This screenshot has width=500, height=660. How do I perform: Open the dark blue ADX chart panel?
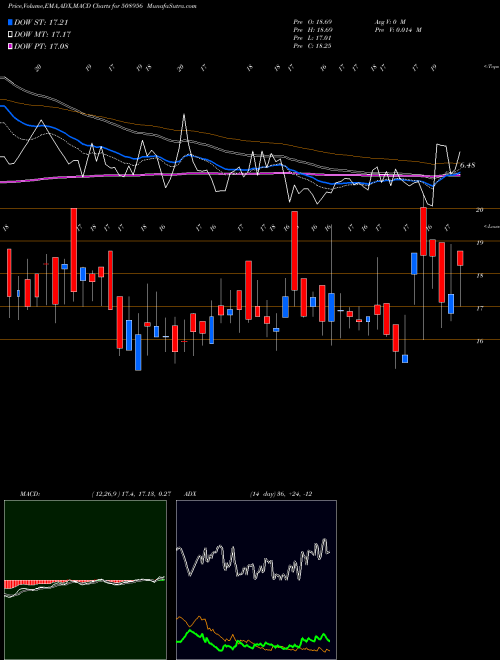(x=256, y=580)
